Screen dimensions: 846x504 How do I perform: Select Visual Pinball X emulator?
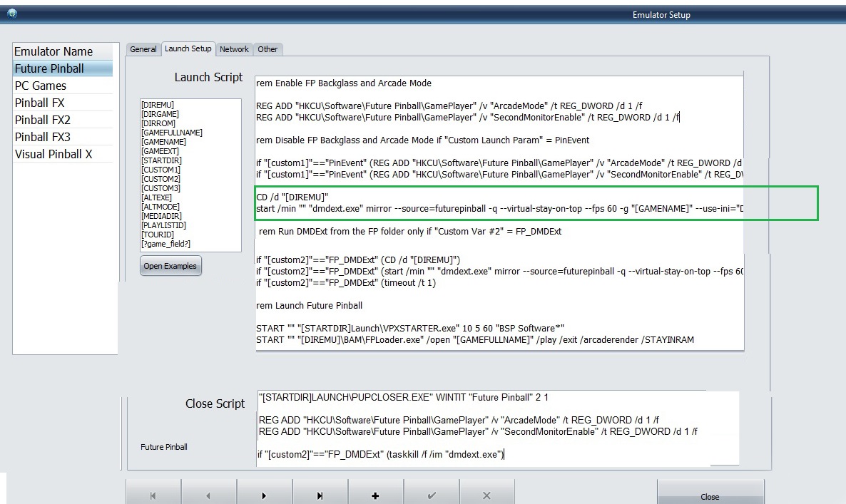pos(63,154)
